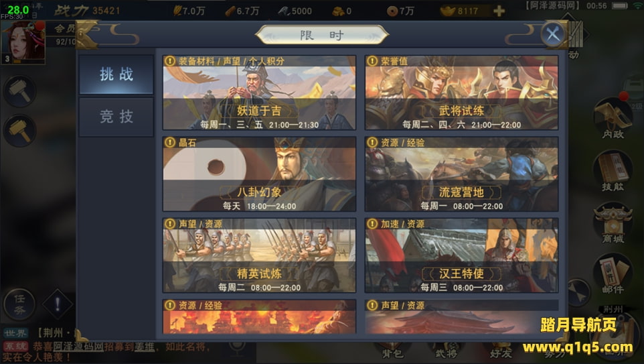Add gold ingots with plus button

point(499,11)
